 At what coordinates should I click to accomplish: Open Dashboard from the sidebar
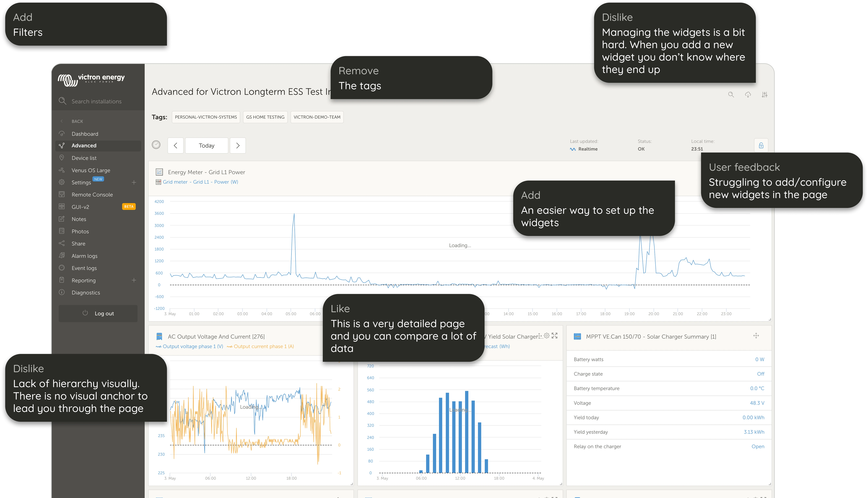(84, 134)
